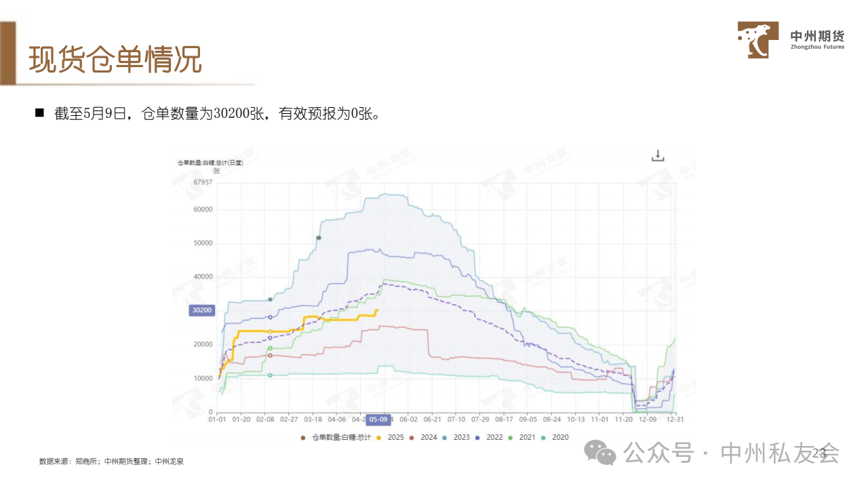The width and height of the screenshot is (868, 488).
Task: Click the highlighted 05-09 date label
Action: click(x=378, y=419)
